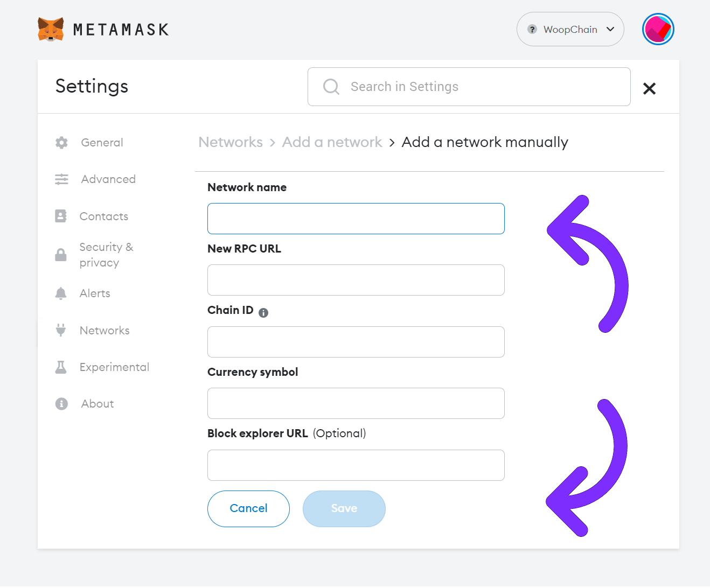
Task: Click the Cancel button
Action: click(x=248, y=509)
